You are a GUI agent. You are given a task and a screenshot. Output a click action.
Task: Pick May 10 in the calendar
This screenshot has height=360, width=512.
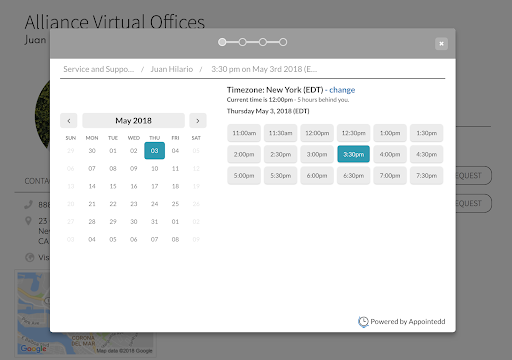point(154,169)
